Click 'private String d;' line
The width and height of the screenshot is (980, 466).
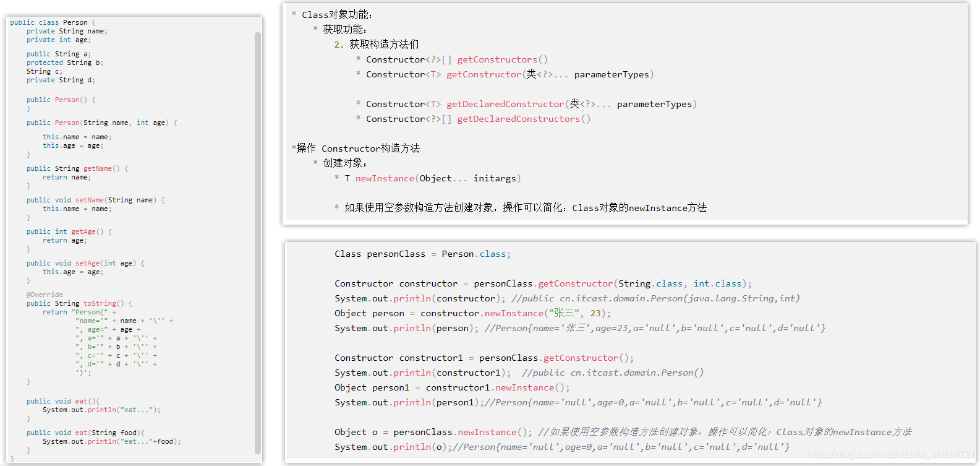61,80
